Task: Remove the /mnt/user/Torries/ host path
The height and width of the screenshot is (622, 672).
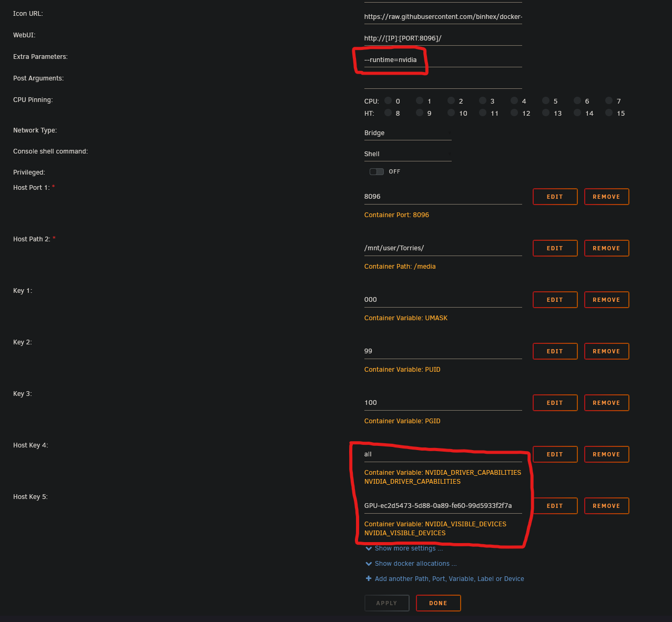Action: click(x=606, y=248)
